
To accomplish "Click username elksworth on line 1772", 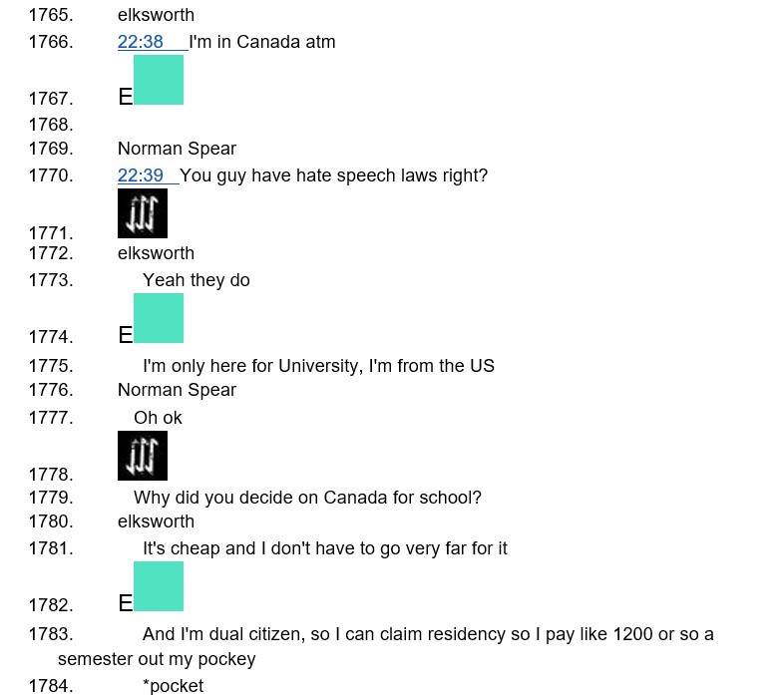I will (x=156, y=253).
